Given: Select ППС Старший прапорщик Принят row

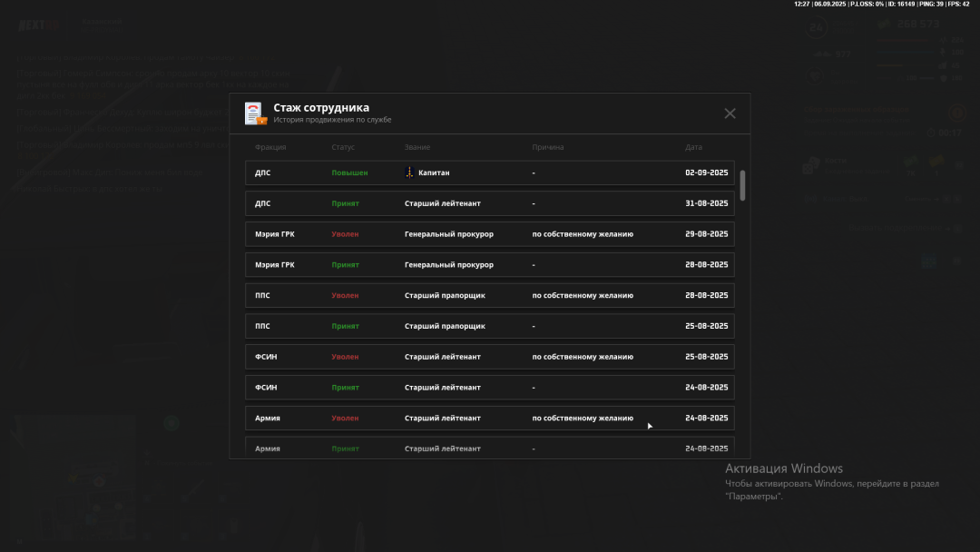Looking at the screenshot, I should coord(489,326).
